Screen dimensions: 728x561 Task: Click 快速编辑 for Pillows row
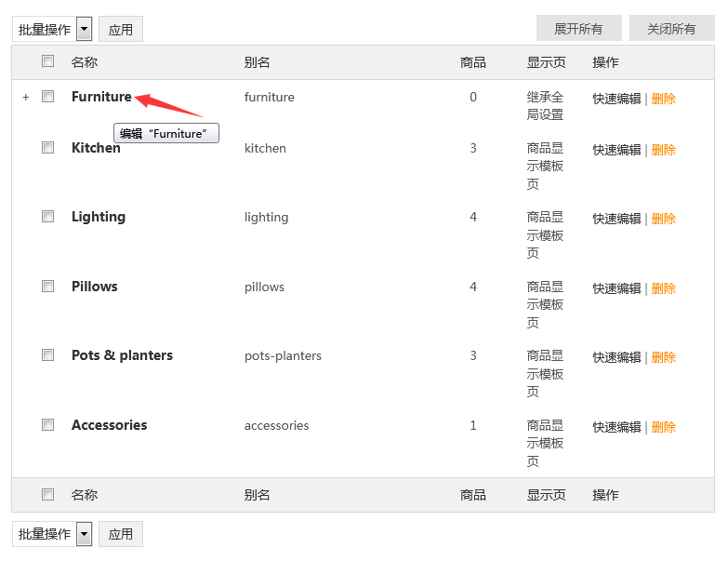point(616,288)
